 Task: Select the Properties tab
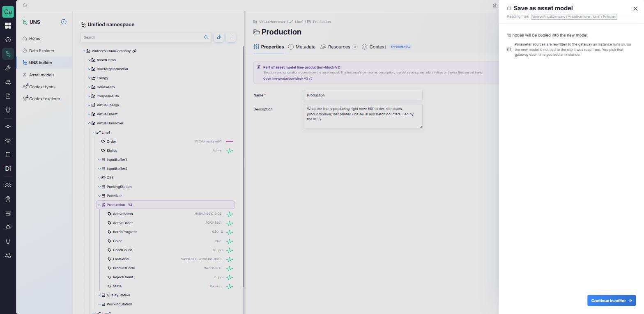(269, 47)
